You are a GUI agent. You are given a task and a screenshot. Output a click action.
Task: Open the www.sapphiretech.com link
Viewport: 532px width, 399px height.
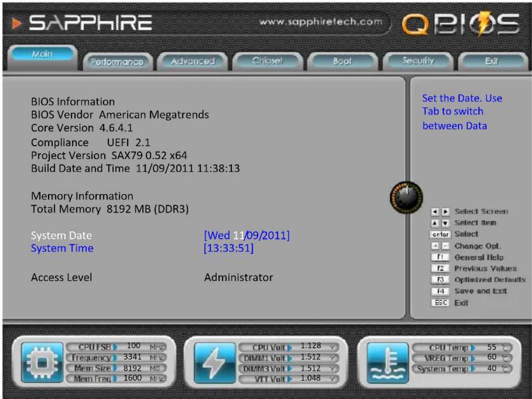coord(320,22)
